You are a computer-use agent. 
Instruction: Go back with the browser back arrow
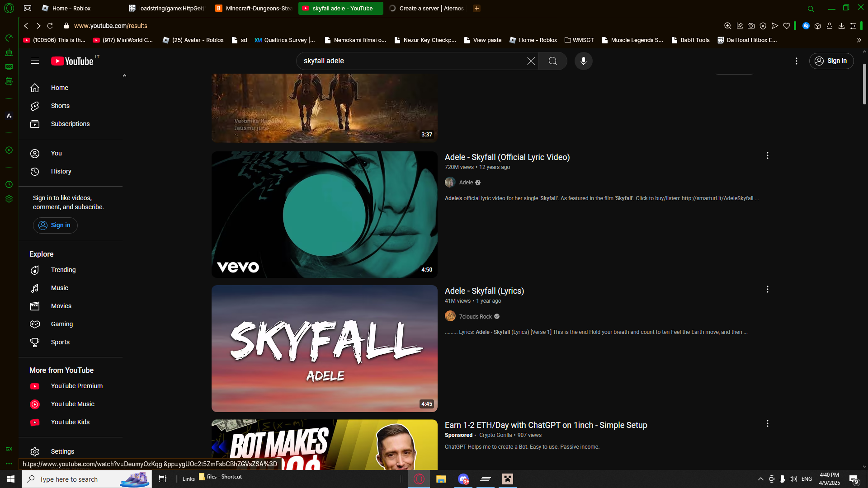pos(26,26)
